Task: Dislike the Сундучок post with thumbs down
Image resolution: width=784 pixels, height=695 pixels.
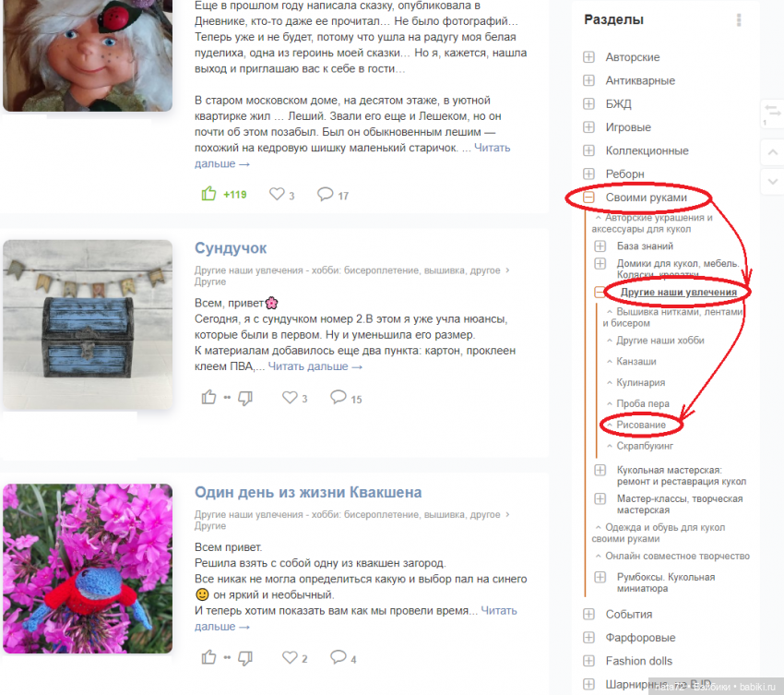Action: [244, 398]
